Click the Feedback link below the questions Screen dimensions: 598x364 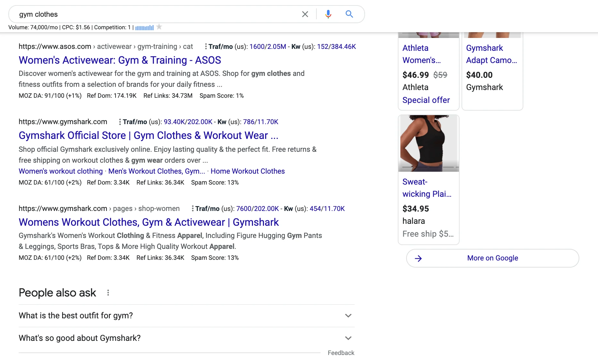tap(341, 353)
